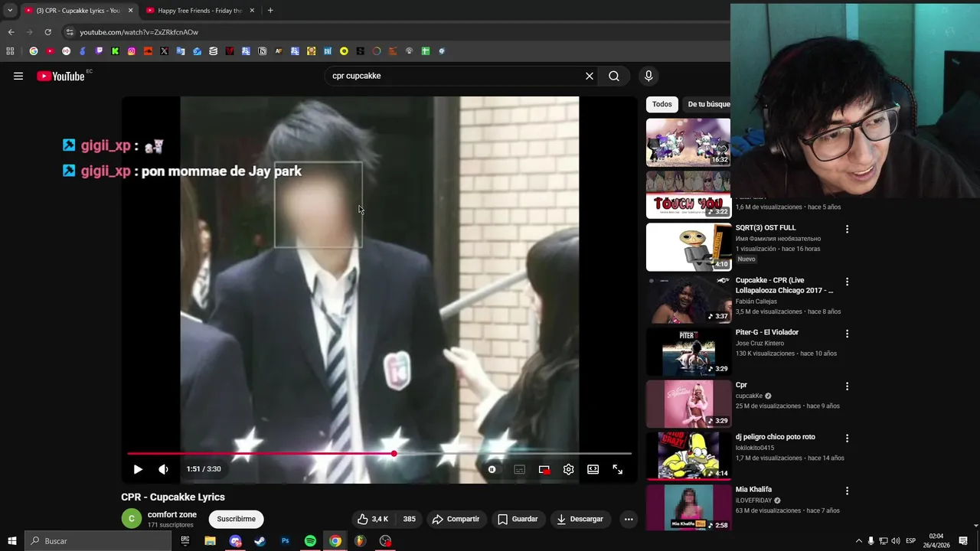
Task: Open options for Piter-G El Violador
Action: [x=847, y=334]
